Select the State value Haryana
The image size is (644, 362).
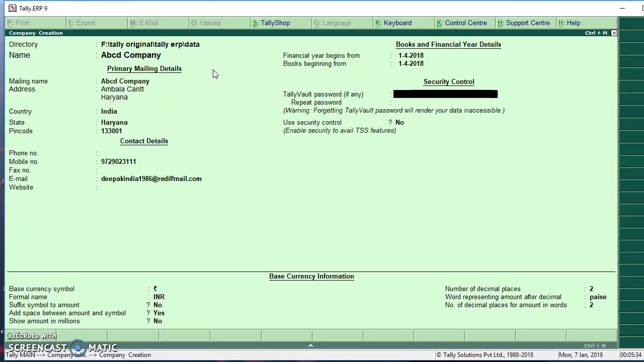[114, 123]
